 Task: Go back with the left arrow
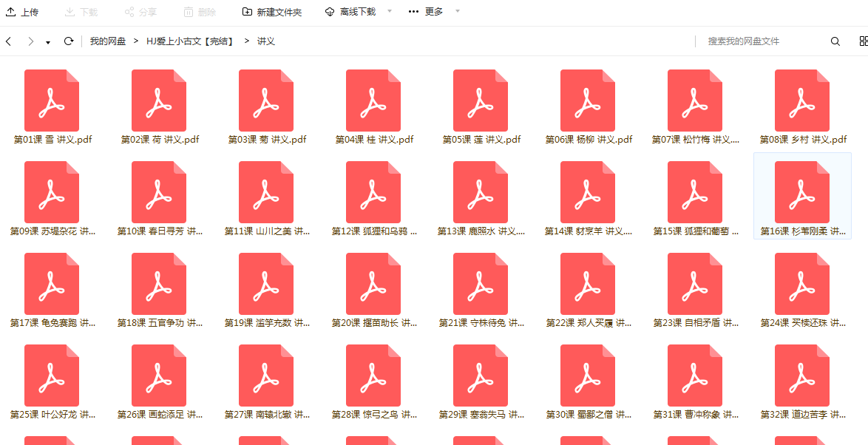(8, 41)
